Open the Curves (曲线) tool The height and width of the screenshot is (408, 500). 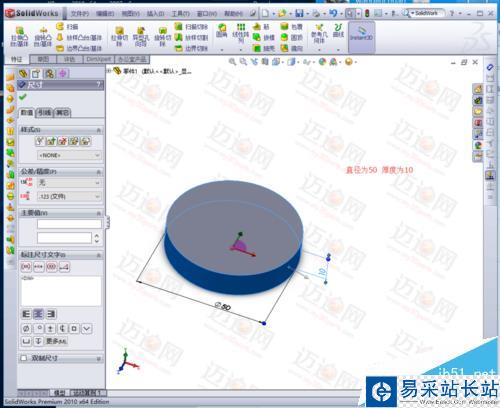[338, 30]
